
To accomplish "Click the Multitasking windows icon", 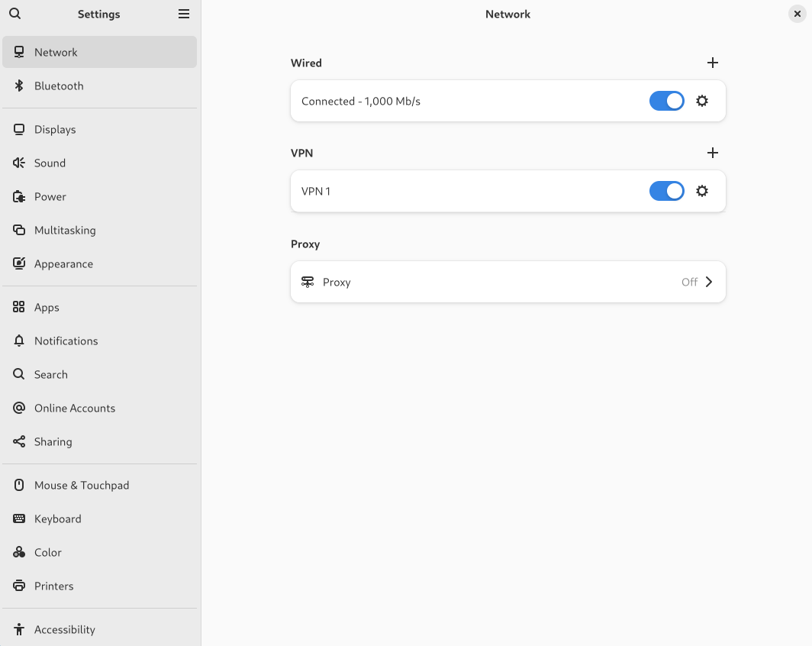I will tap(19, 230).
